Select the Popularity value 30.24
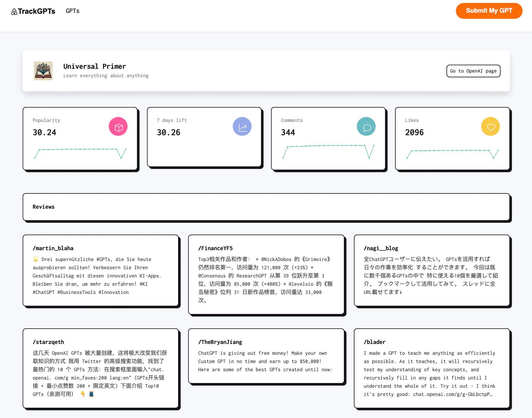The height and width of the screenshot is (418, 532). pyautogui.click(x=44, y=133)
